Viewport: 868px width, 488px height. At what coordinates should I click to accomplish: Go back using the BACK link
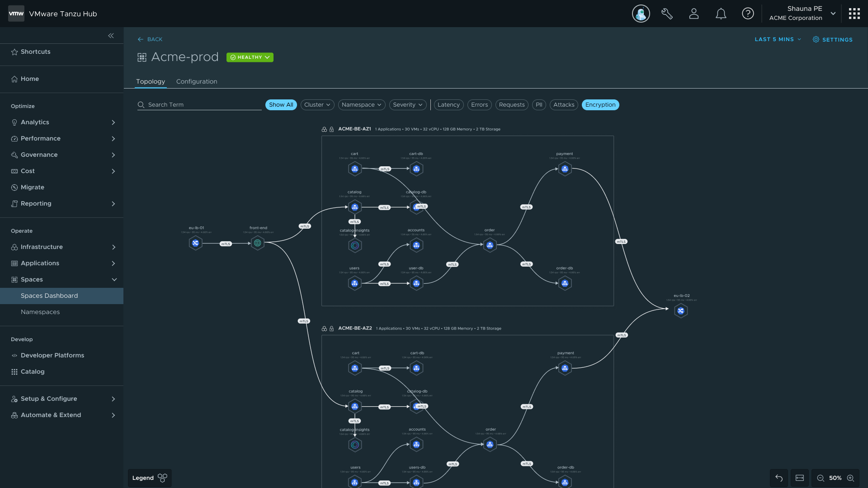click(150, 39)
